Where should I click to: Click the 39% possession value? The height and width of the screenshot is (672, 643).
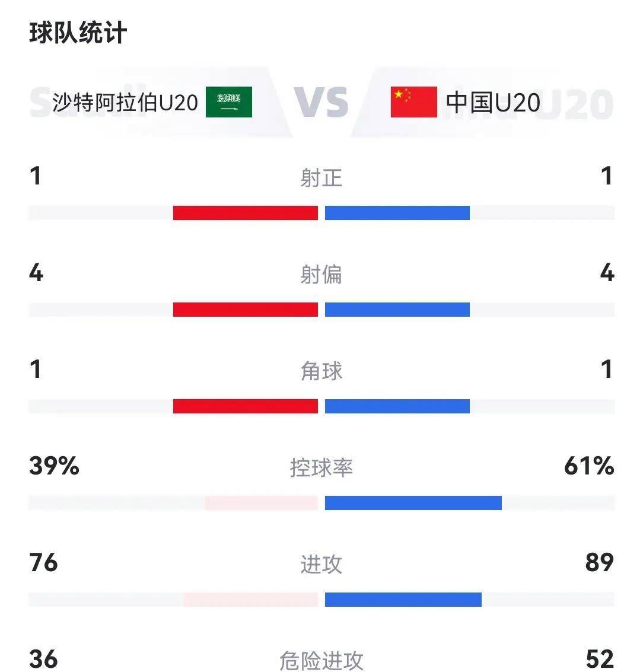pyautogui.click(x=54, y=466)
